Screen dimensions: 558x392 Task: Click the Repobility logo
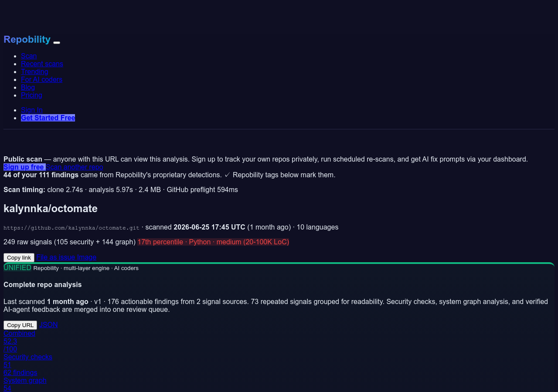[x=27, y=39]
